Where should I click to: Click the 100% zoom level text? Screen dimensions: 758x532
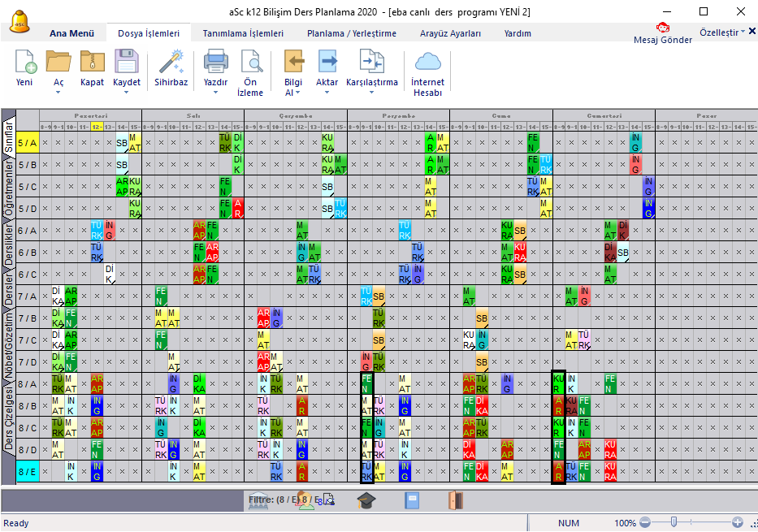625,523
